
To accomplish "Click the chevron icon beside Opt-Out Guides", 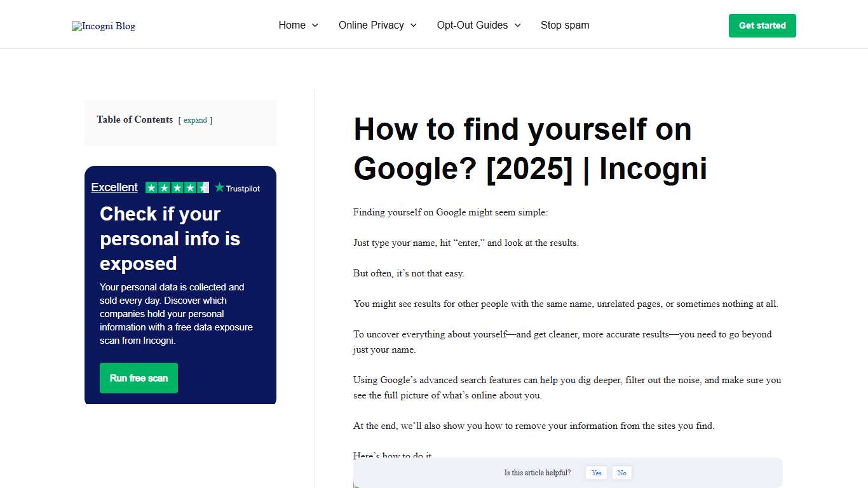I will [x=518, y=25].
